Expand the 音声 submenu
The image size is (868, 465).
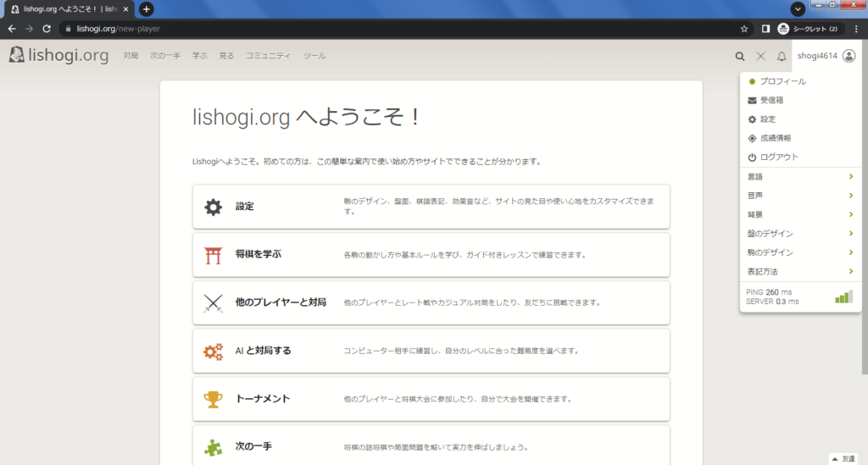pos(800,196)
